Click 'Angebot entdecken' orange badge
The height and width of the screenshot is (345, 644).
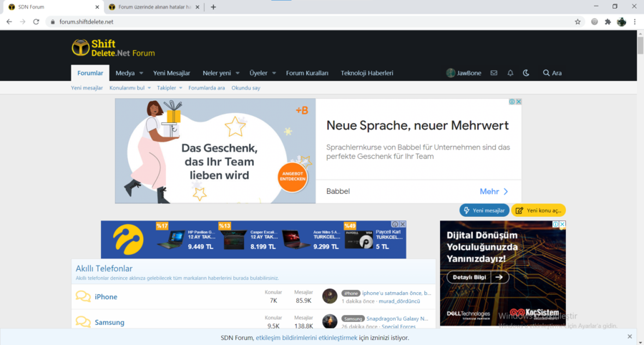pyautogui.click(x=293, y=177)
